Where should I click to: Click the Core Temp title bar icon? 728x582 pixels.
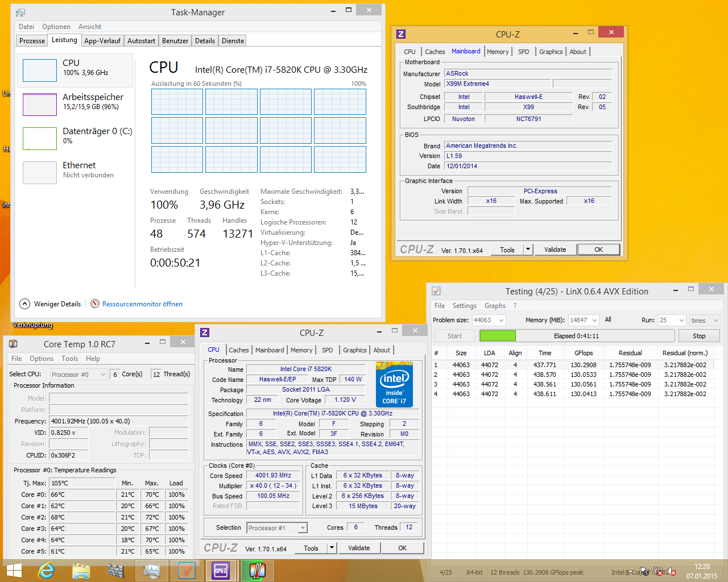13,344
